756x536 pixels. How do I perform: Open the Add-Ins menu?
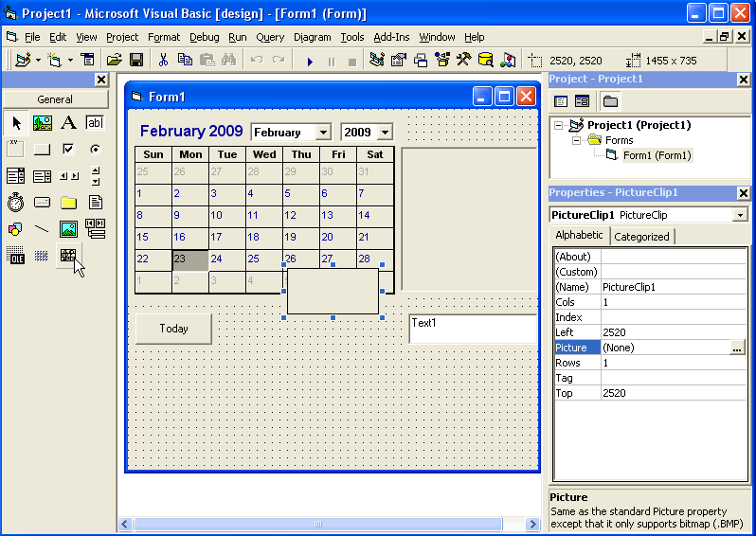tap(391, 37)
